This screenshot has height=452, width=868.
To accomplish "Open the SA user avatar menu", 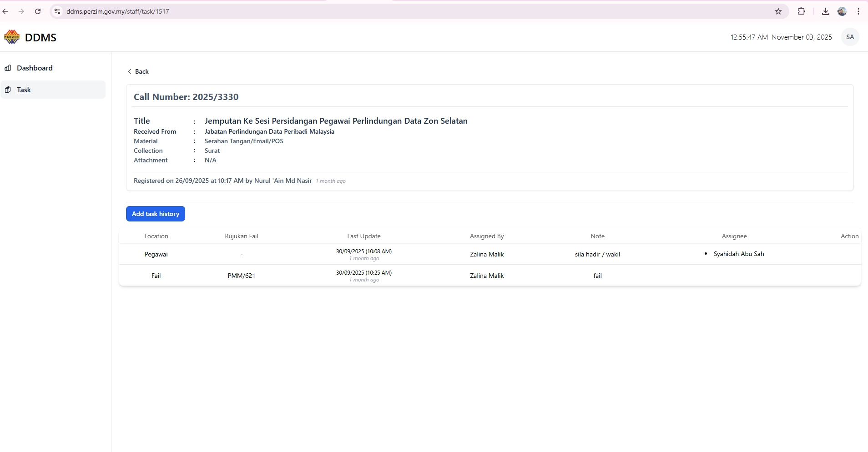I will pos(850,37).
